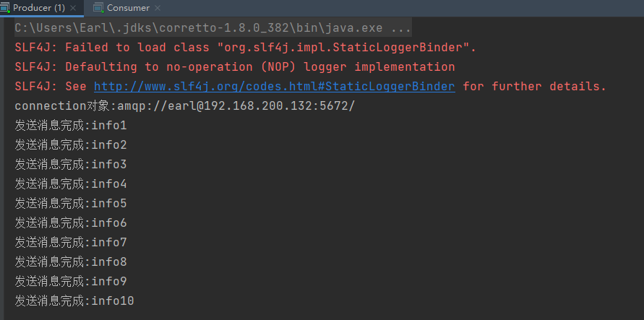Expand the folded java.exe command ellipsis

pos(400,28)
